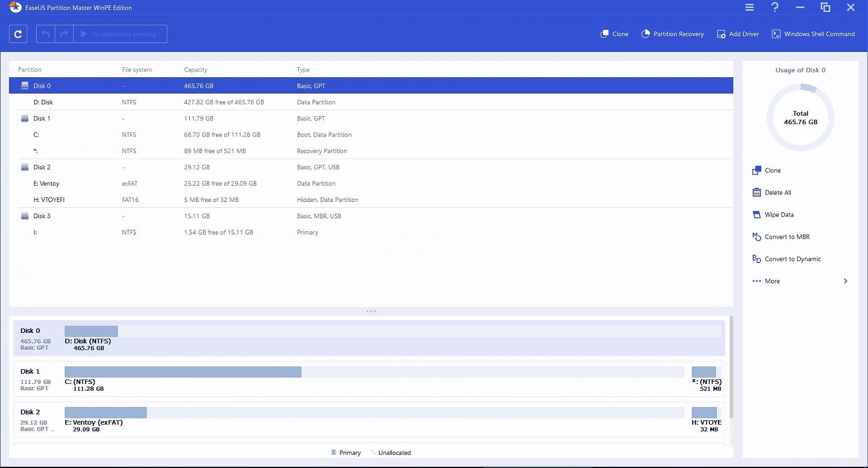Select the C: partition row
Viewport: 868px width, 468px height.
[371, 135]
